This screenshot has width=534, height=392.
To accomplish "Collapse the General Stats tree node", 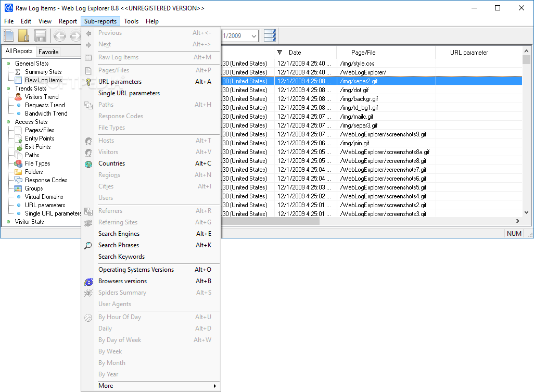I will [x=8, y=64].
